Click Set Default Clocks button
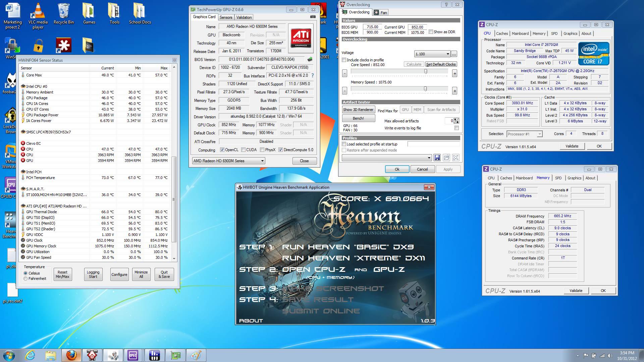644x362 pixels. (441, 64)
